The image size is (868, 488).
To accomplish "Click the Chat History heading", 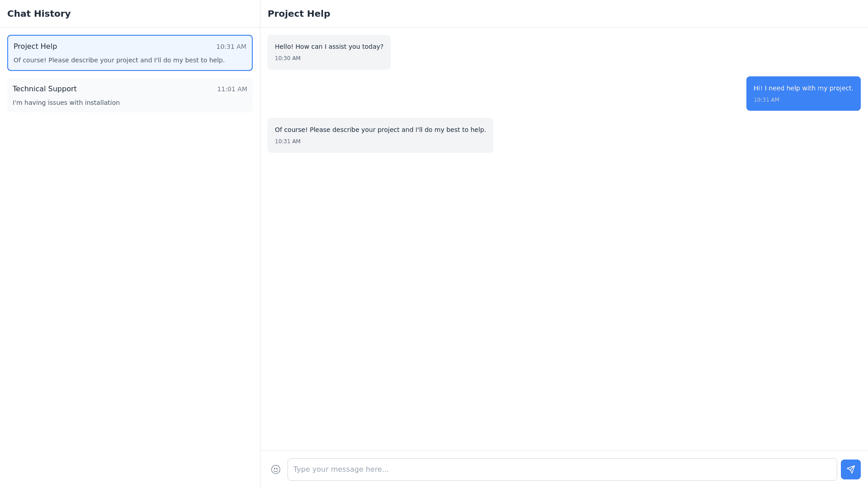I will [x=39, y=14].
